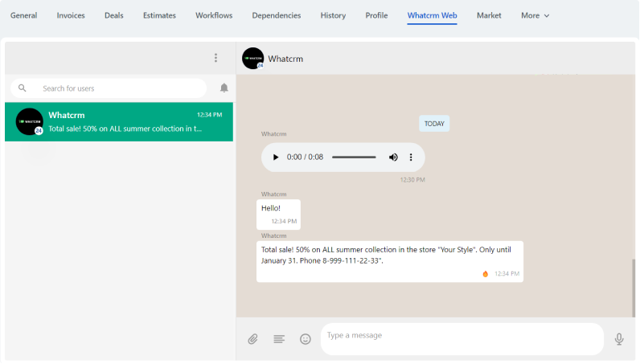The width and height of the screenshot is (640, 364).
Task: Click the chat window vertical scrollbar
Action: coord(633,288)
